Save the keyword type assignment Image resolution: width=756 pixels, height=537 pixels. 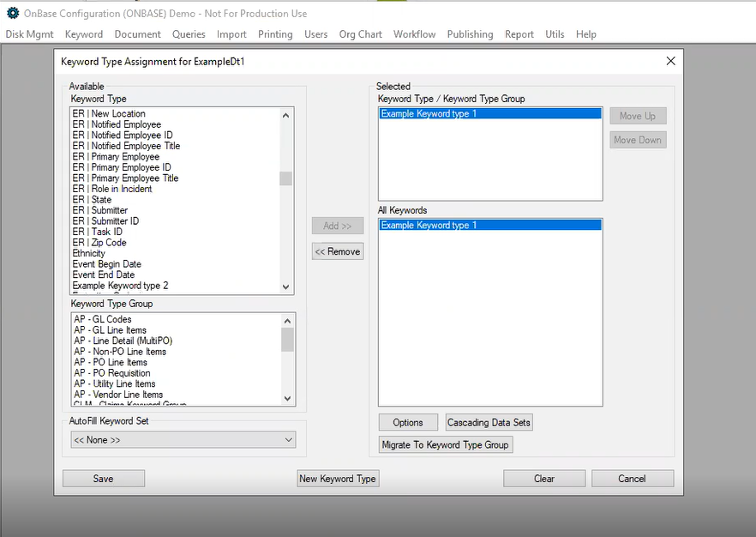pyautogui.click(x=103, y=478)
